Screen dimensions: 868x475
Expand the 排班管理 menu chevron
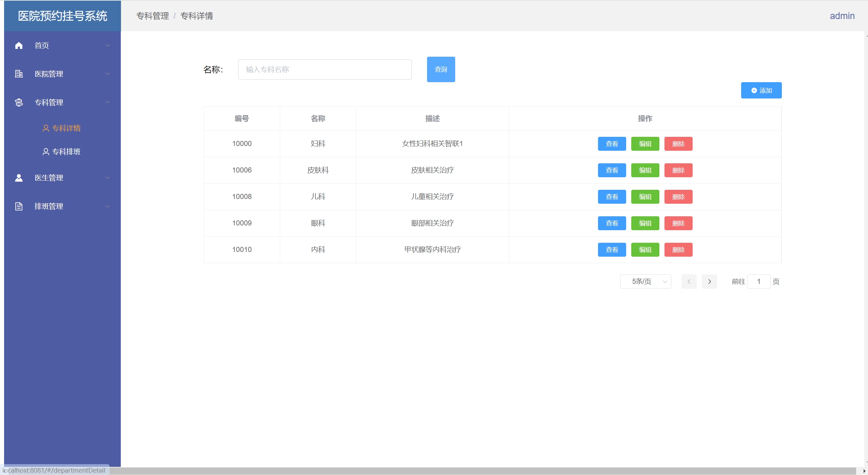click(x=108, y=206)
